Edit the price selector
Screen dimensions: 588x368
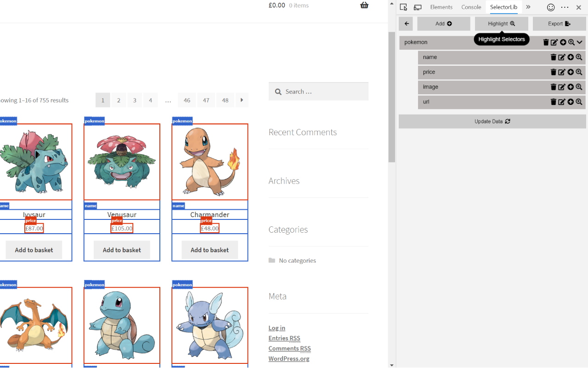click(562, 72)
